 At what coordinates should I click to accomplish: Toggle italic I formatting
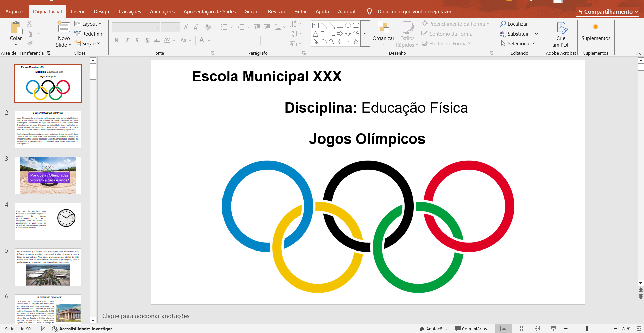(x=127, y=40)
